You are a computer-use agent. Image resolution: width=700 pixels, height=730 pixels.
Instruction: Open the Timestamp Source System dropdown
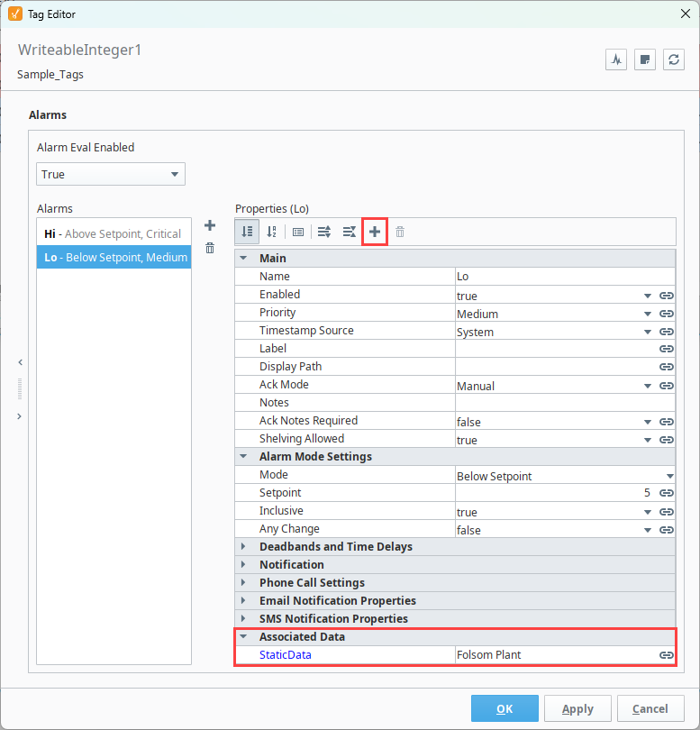648,332
